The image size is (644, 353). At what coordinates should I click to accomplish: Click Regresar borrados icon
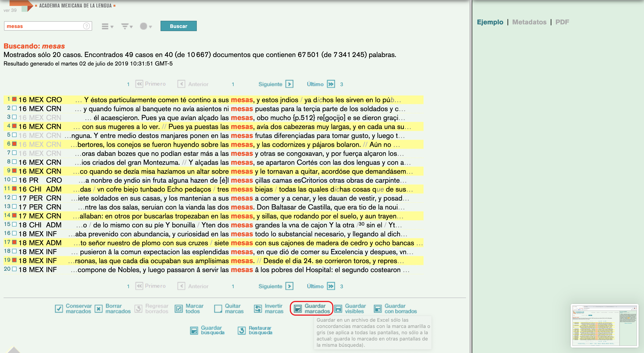[x=138, y=309]
